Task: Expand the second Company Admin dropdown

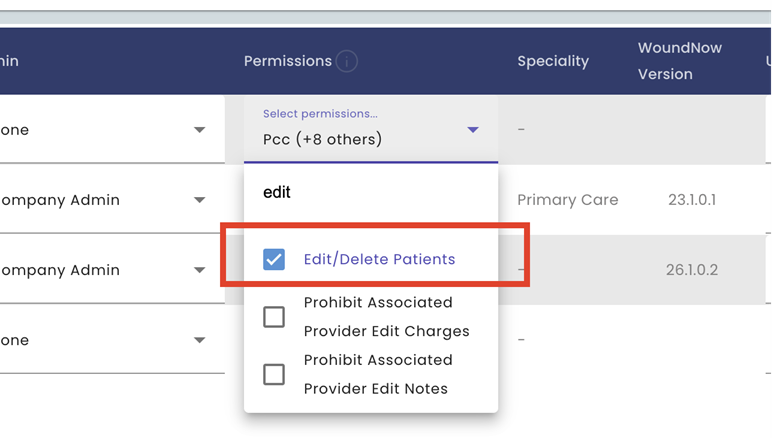Action: point(199,270)
